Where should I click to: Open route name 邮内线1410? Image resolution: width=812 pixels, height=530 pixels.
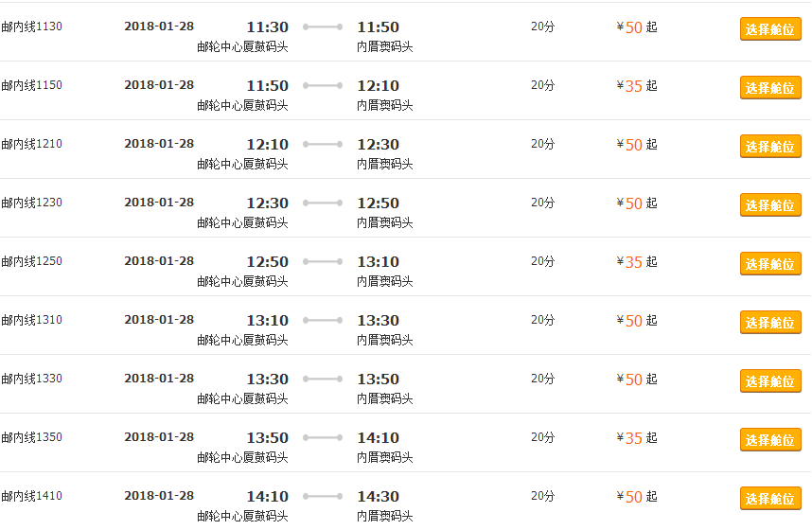click(31, 496)
